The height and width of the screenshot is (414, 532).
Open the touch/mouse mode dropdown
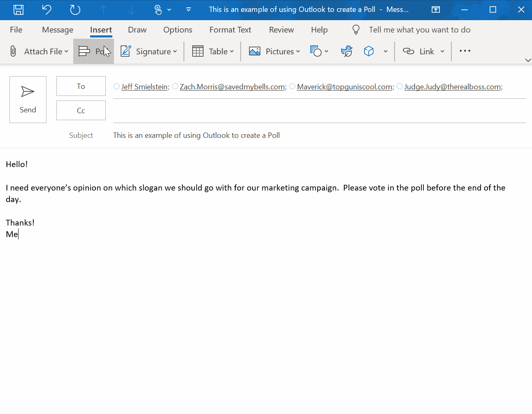pyautogui.click(x=169, y=9)
